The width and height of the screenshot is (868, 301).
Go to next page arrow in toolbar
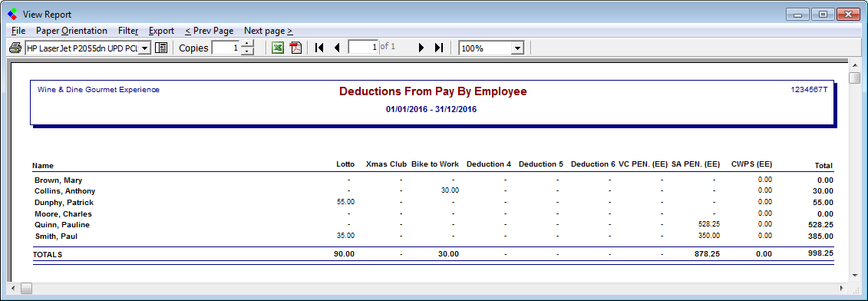tap(421, 48)
